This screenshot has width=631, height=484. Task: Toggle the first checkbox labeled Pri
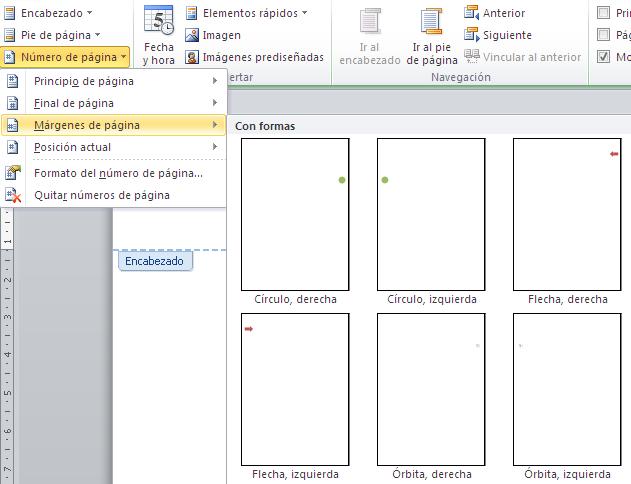pyautogui.click(x=603, y=13)
